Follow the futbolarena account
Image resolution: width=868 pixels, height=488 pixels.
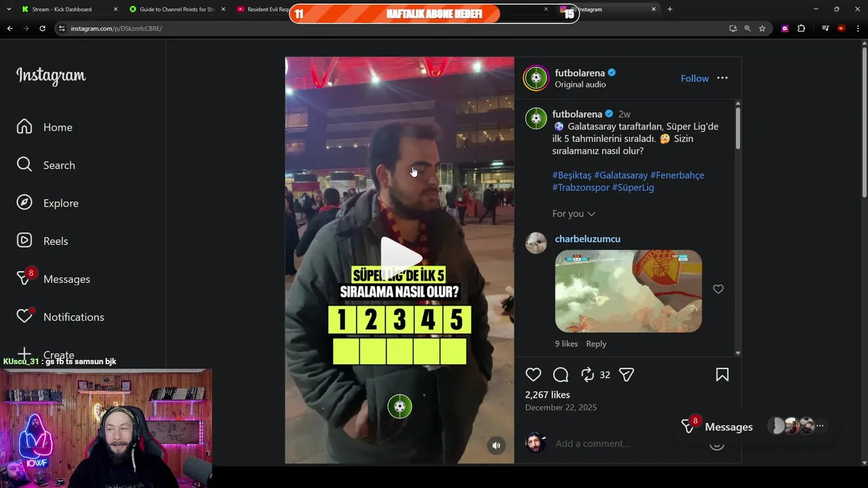click(694, 79)
